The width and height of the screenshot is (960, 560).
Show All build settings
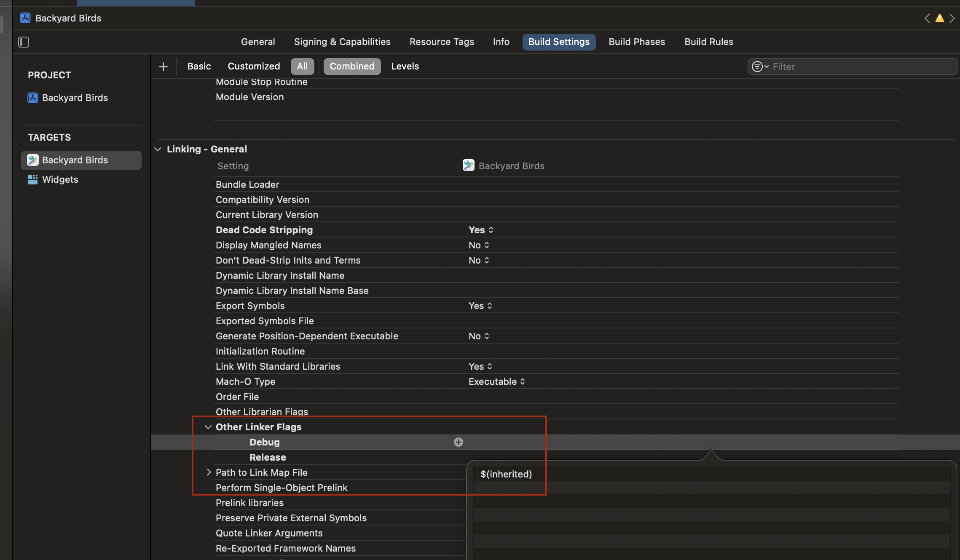[302, 67]
